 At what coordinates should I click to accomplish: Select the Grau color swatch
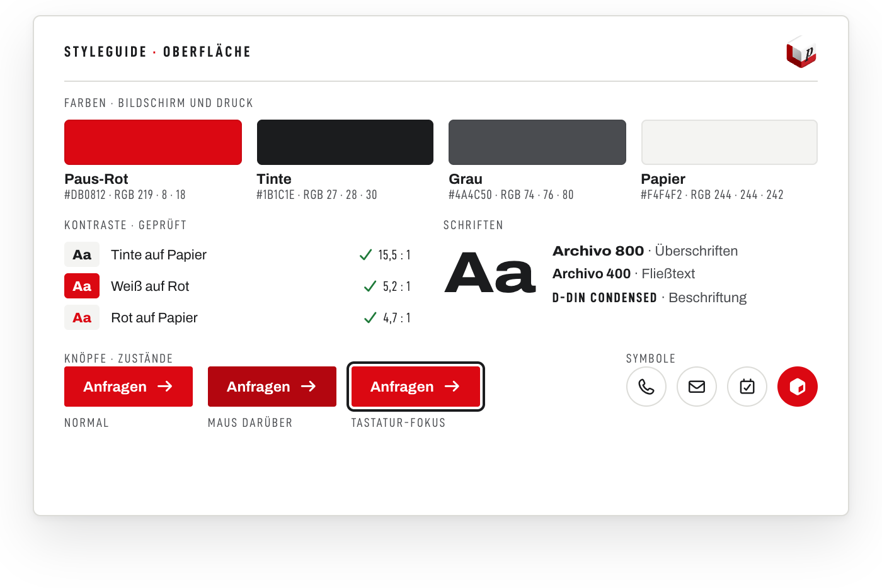point(537,142)
